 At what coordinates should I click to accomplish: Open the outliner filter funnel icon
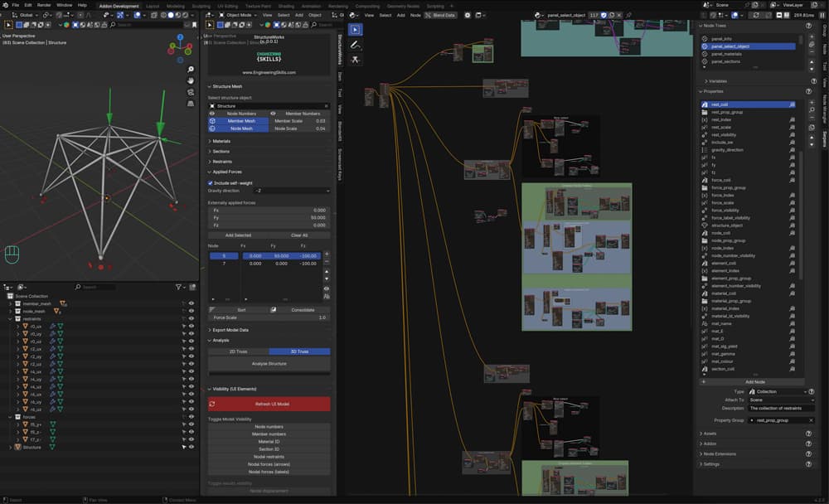pos(178,286)
